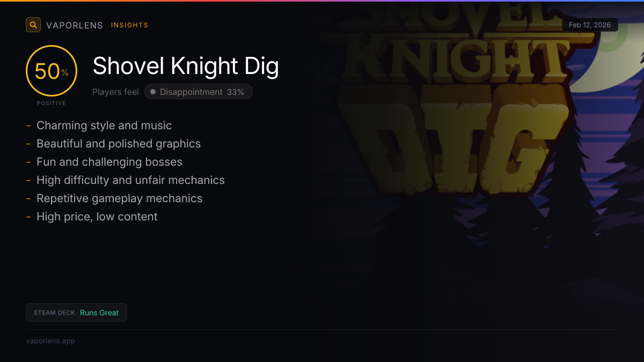The width and height of the screenshot is (644, 362).
Task: Click the 'Players feel' label
Action: click(x=115, y=92)
